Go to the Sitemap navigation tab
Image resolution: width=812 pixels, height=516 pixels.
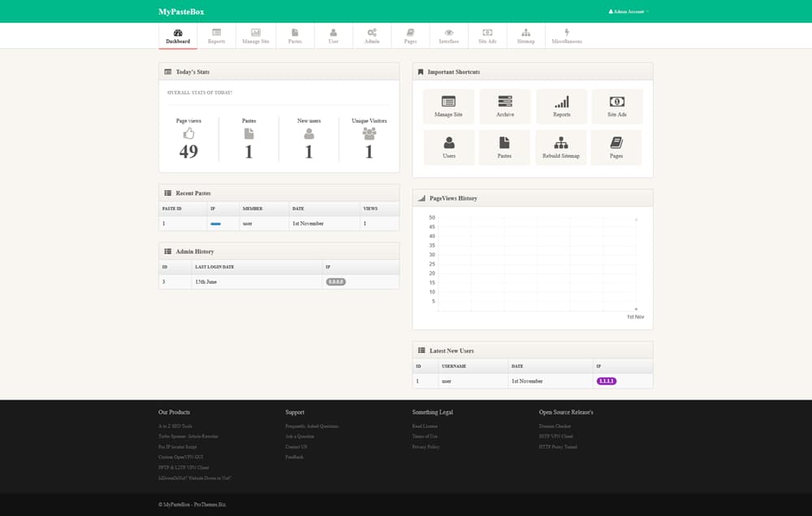[526, 37]
